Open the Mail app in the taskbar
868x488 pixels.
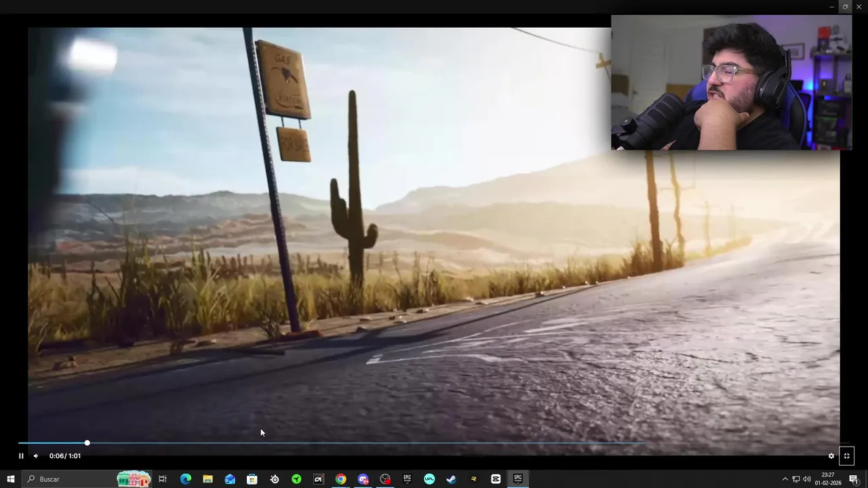coord(230,479)
